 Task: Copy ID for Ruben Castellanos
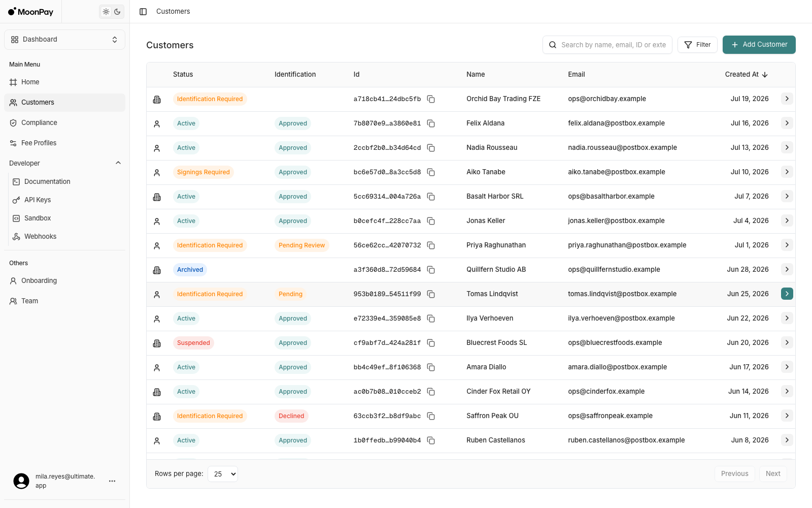pos(431,440)
